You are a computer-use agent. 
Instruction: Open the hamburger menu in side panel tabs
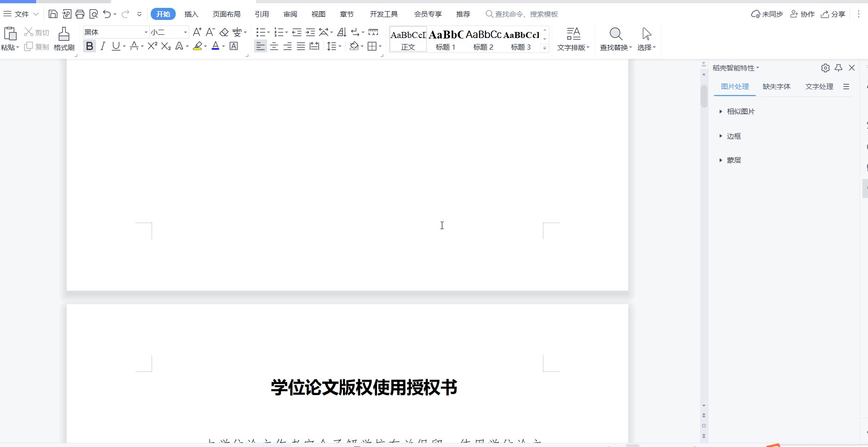[846, 87]
